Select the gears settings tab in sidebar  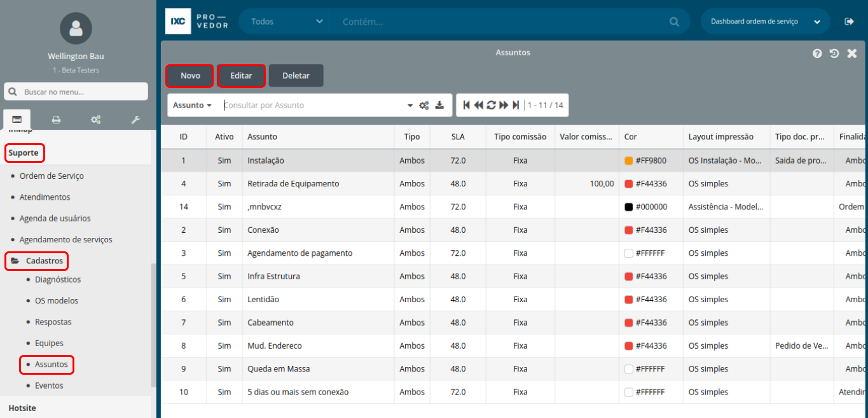[x=95, y=120]
